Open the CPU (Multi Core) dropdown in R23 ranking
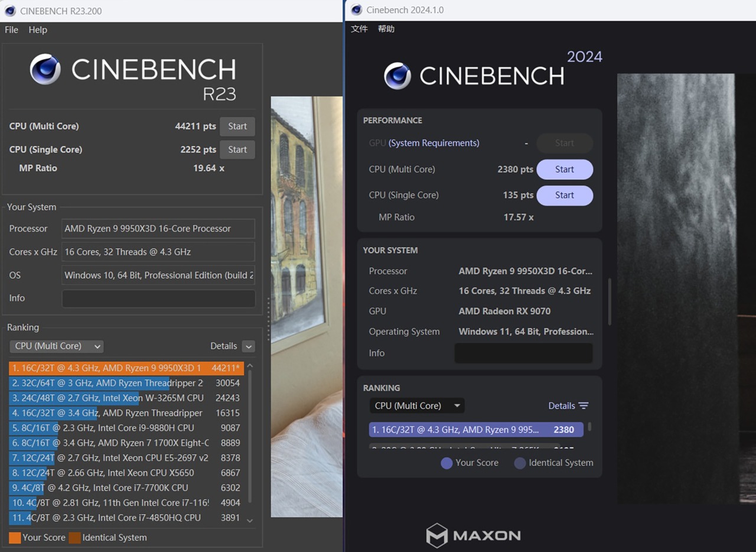The width and height of the screenshot is (756, 552). [x=57, y=346]
